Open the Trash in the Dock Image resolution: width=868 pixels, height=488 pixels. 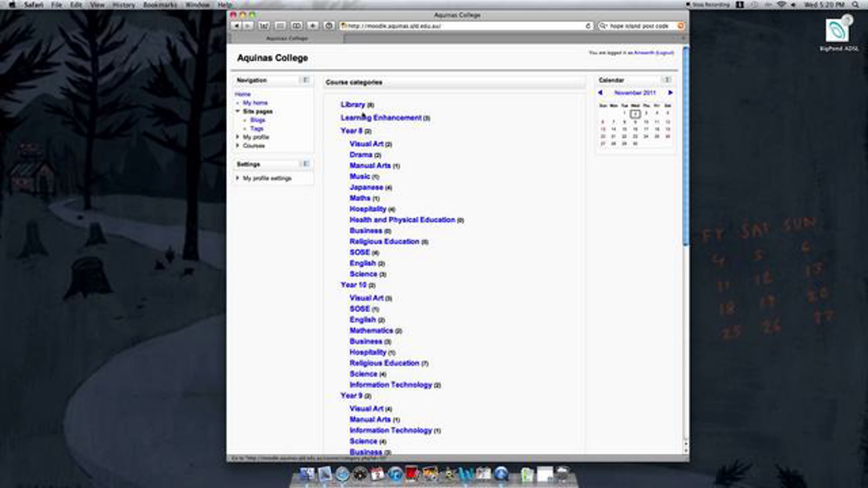(x=563, y=474)
